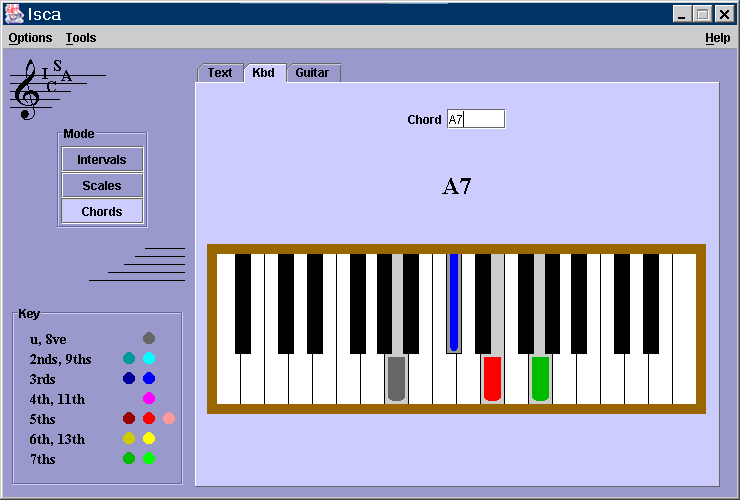Click the Isca app icon in title bar

14,14
